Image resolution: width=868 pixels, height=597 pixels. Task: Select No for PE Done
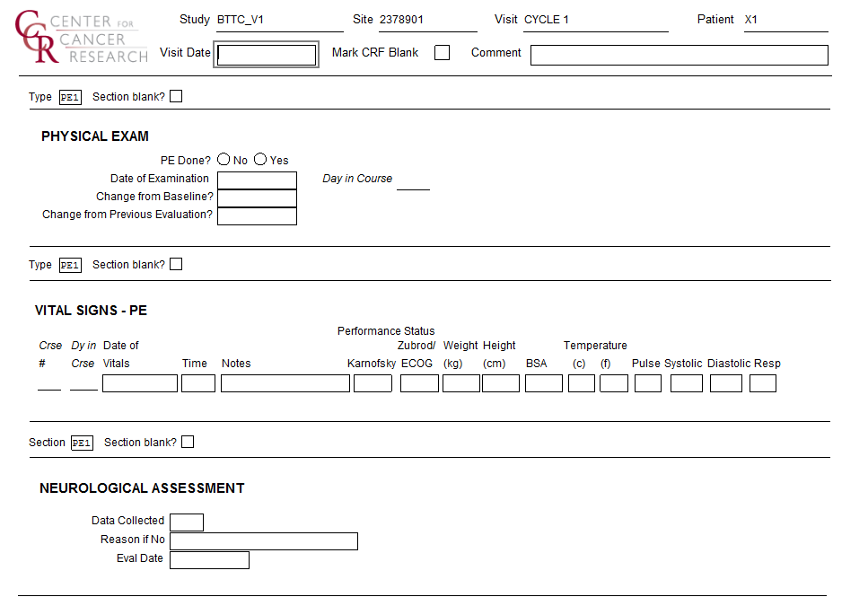pos(224,160)
